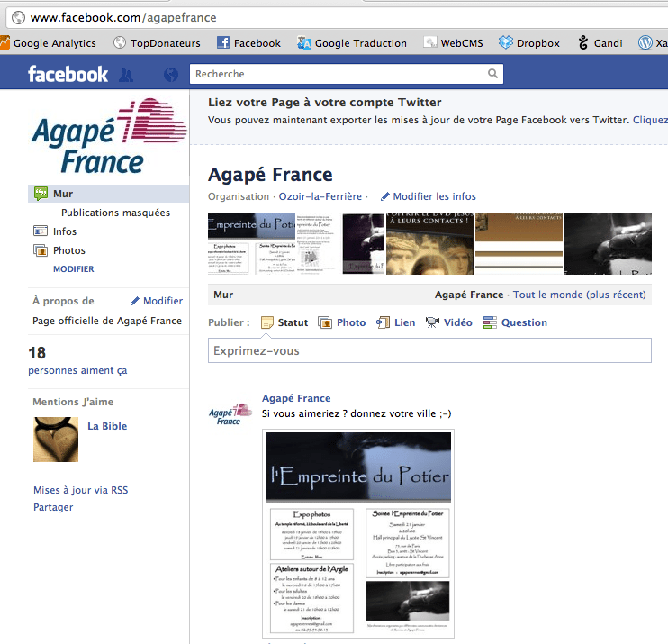Open Tout le monde (plus récent) filter
Viewport: 668px width, 644px height.
coord(580,295)
